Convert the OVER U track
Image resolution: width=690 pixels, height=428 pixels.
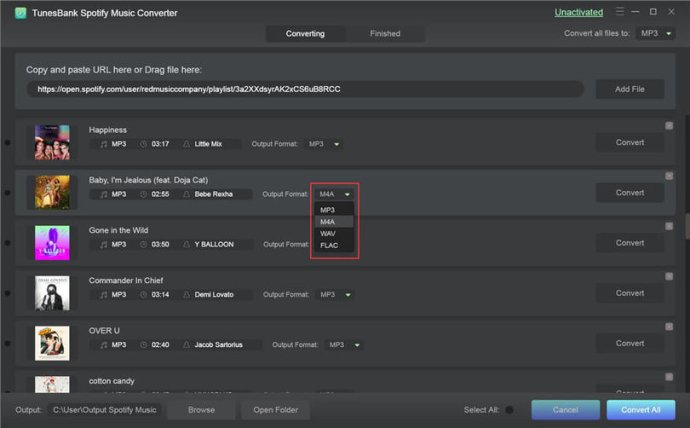630,343
